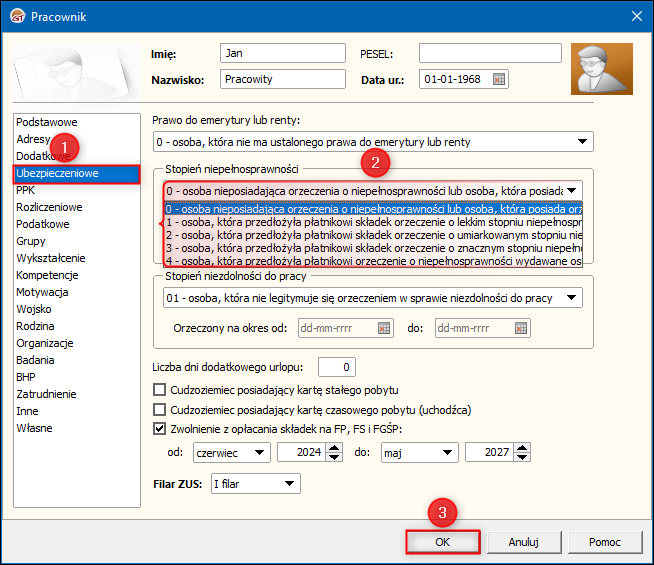Expand Stopień niezdolności do pracy dropdown
The width and height of the screenshot is (654, 565).
pyautogui.click(x=571, y=298)
